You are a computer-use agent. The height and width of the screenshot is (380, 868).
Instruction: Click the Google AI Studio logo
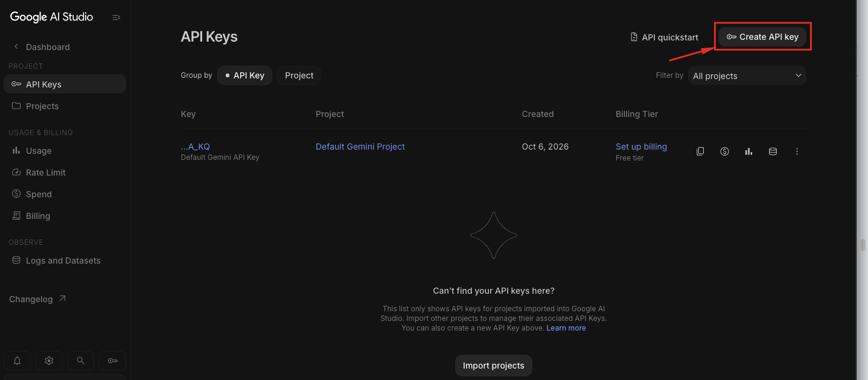click(x=51, y=17)
